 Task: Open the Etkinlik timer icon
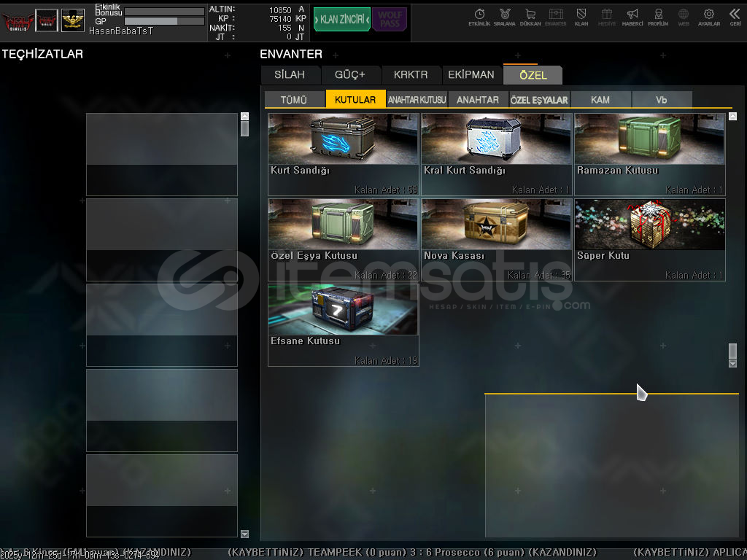(x=479, y=17)
